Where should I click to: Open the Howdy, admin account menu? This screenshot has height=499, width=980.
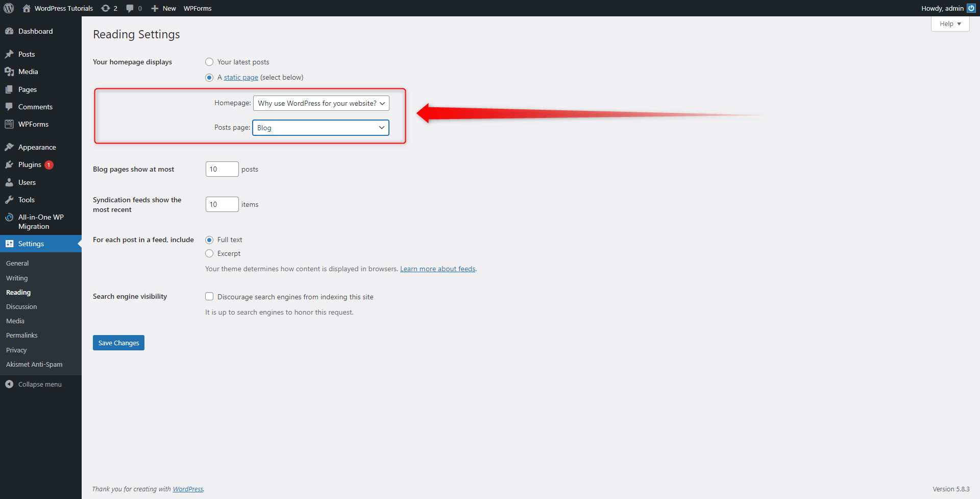[x=948, y=8]
